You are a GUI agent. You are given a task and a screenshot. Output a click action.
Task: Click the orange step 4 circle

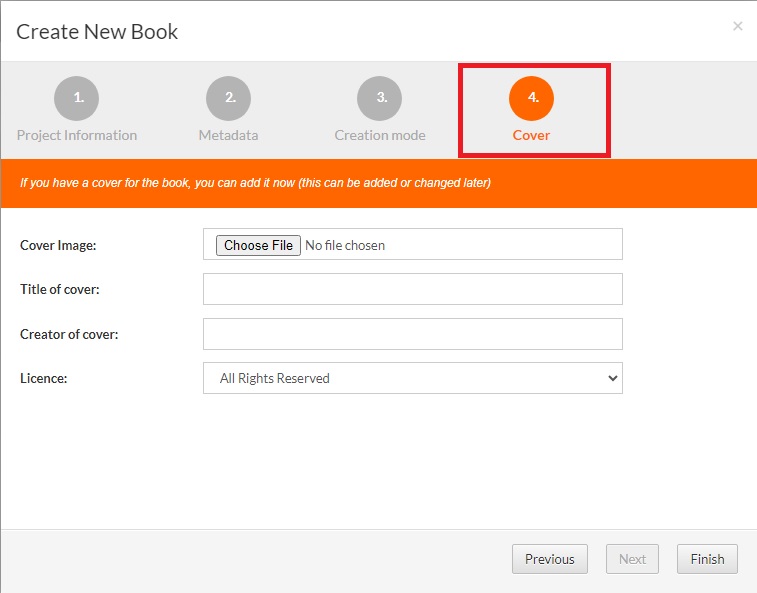pos(531,98)
